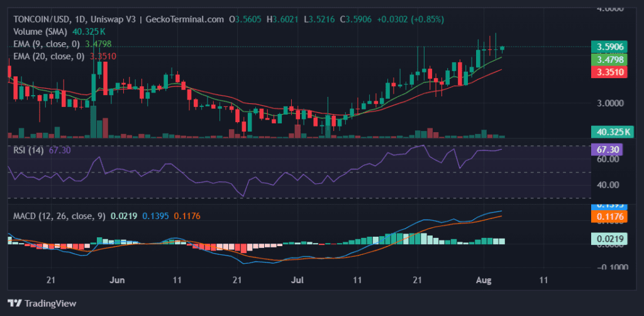Click the Jul date on time axis
Viewport: 644px width, 316px height.
297,281
